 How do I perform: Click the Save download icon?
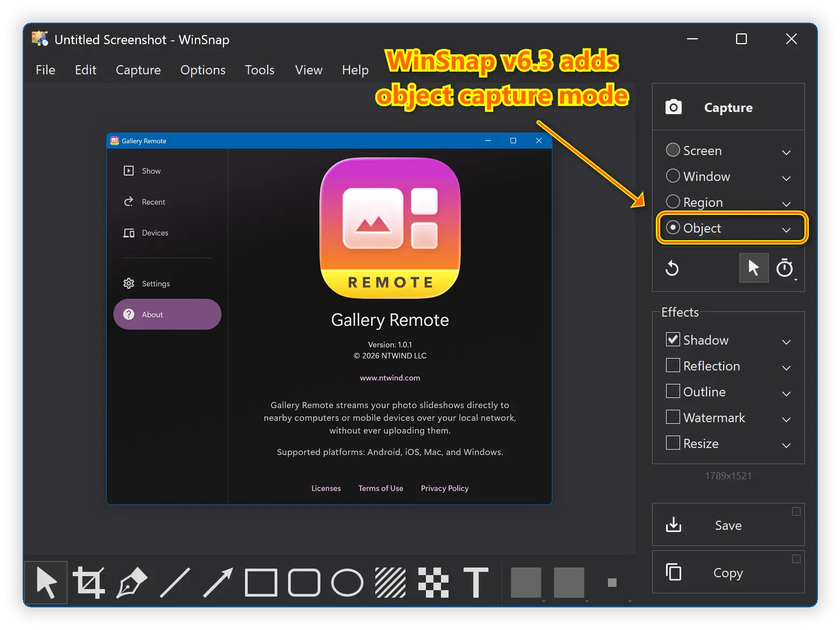(x=674, y=524)
